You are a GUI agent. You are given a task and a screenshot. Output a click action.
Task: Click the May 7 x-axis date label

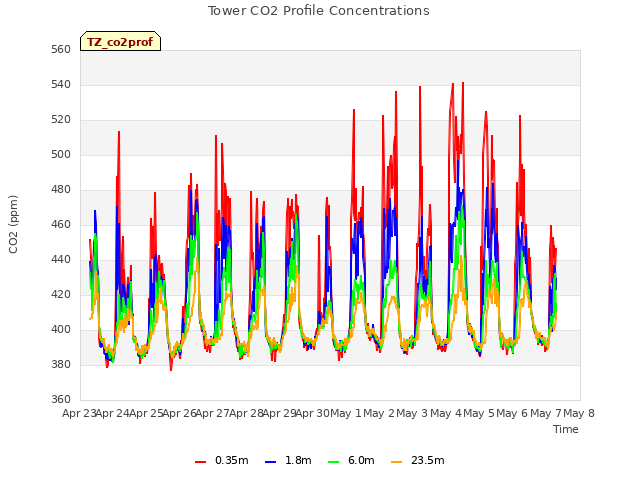click(x=546, y=413)
